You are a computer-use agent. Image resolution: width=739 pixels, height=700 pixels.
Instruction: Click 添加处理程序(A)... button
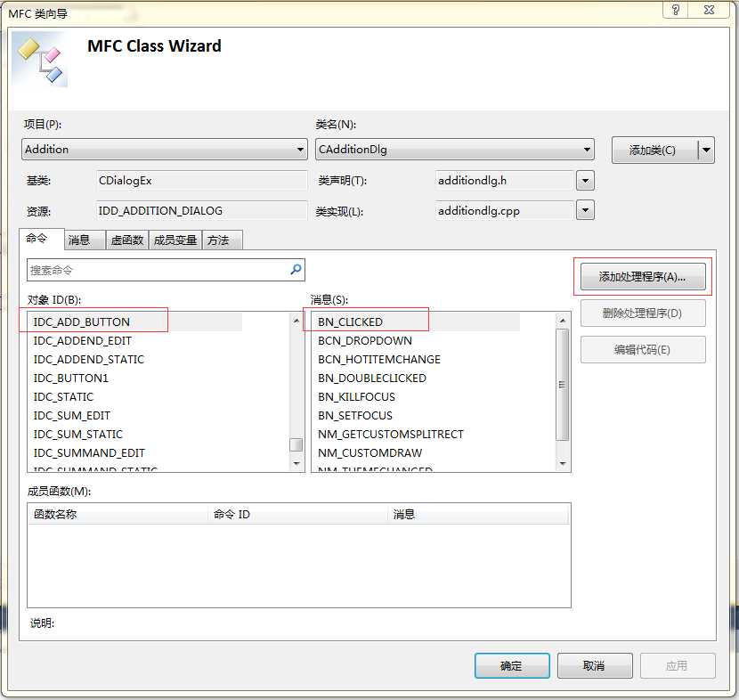643,276
